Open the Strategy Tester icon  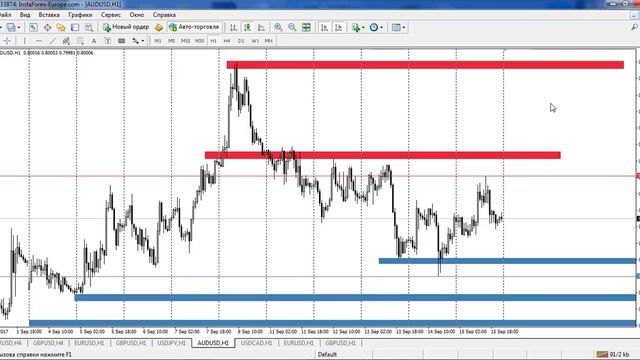pos(89,27)
